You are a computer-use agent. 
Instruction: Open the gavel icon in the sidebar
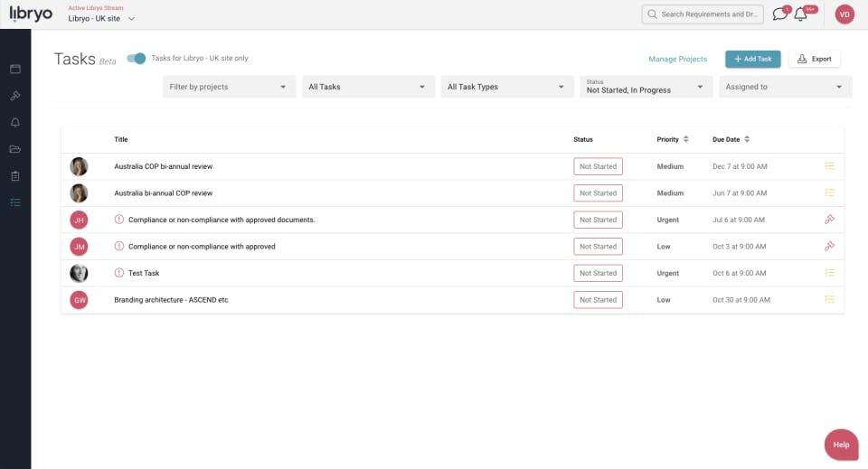[x=15, y=96]
